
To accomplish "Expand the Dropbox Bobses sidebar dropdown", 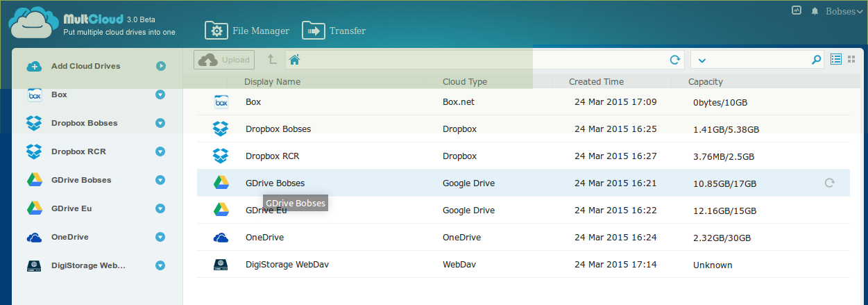I will point(160,123).
